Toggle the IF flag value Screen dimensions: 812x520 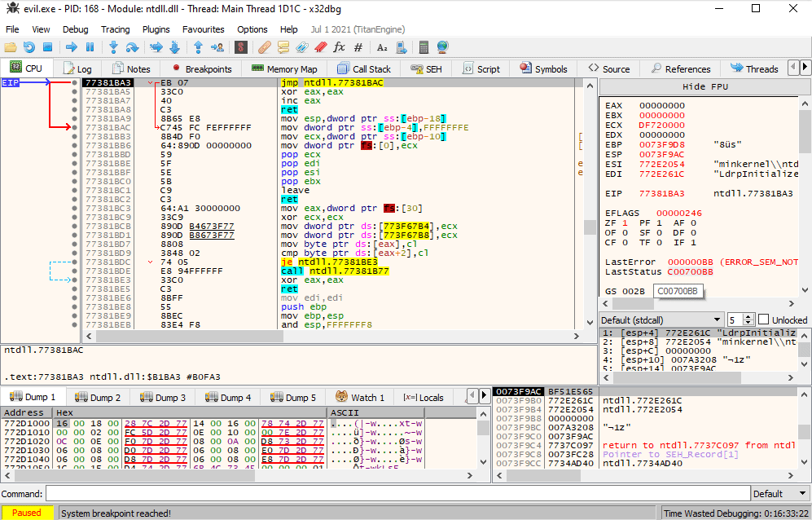pos(693,242)
